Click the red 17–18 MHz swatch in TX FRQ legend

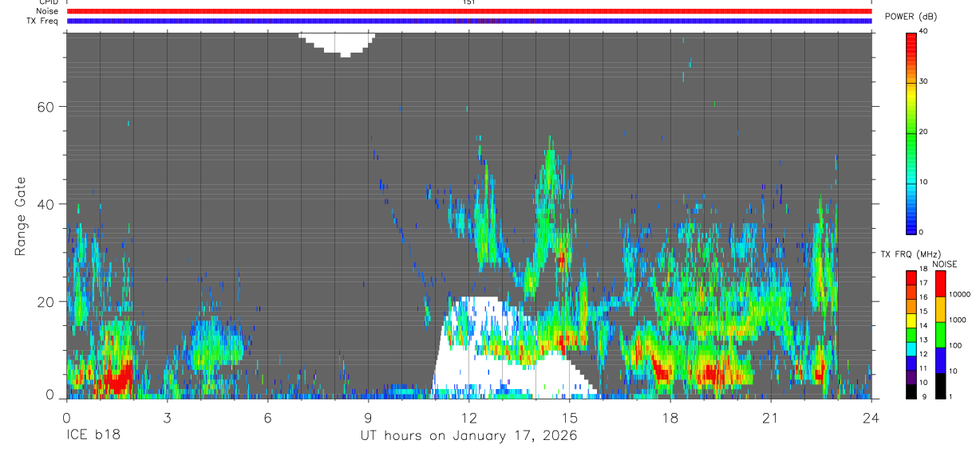[911, 278]
